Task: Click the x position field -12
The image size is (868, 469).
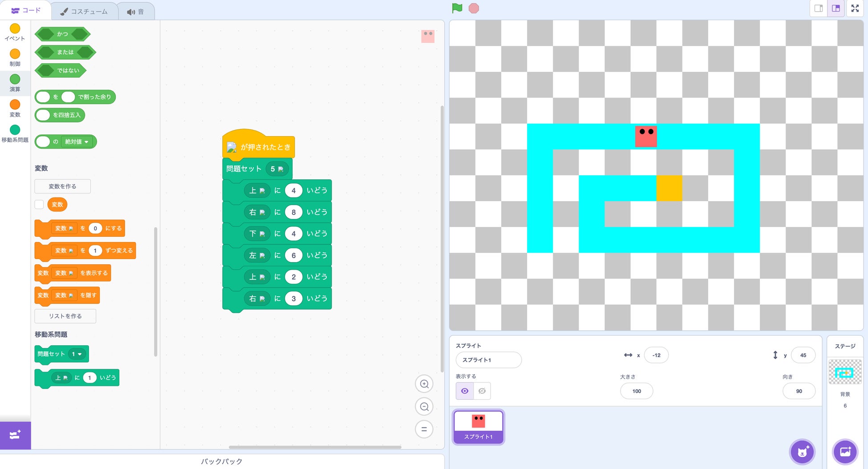Action: (656, 355)
